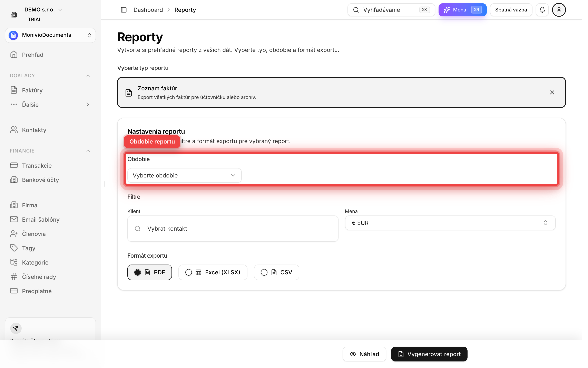Click Vygenerovať report button
The height and width of the screenshot is (368, 588).
click(x=429, y=354)
